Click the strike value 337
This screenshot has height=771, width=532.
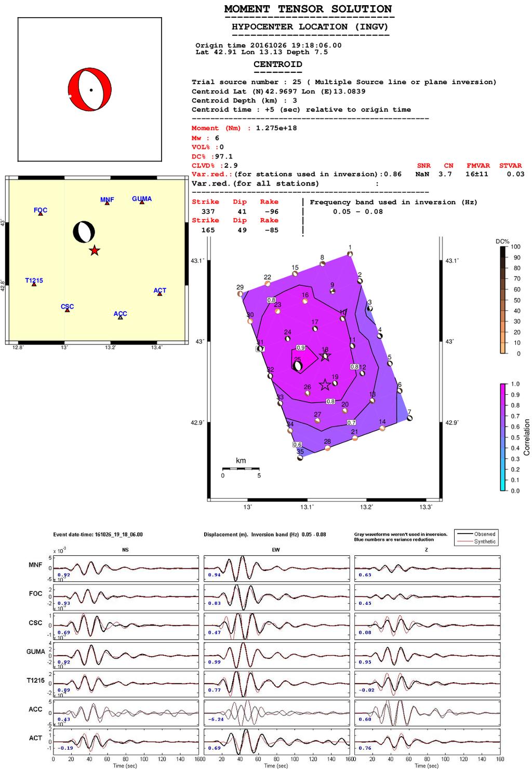pyautogui.click(x=208, y=211)
